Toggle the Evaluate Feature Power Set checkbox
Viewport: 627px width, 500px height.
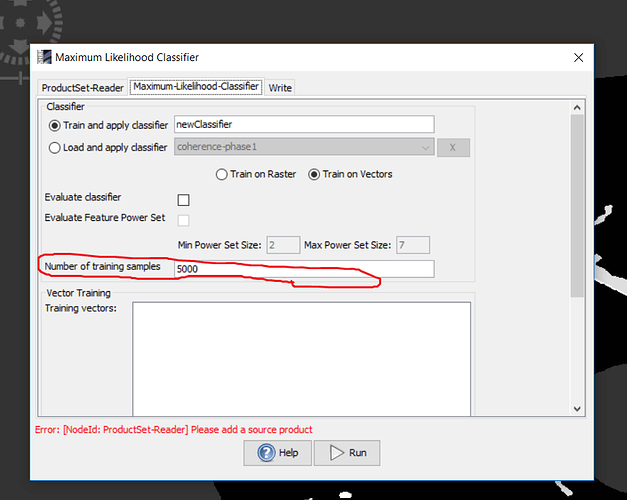click(184, 220)
